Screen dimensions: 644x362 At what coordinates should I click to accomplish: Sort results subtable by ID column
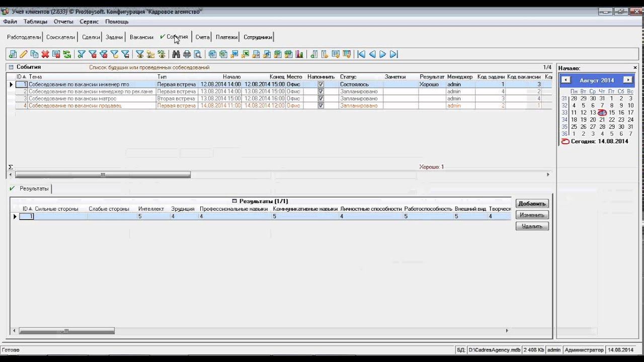pos(27,209)
